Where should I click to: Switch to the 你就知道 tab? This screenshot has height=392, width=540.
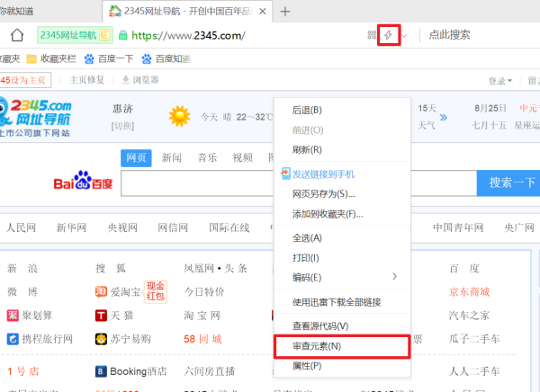point(16,12)
